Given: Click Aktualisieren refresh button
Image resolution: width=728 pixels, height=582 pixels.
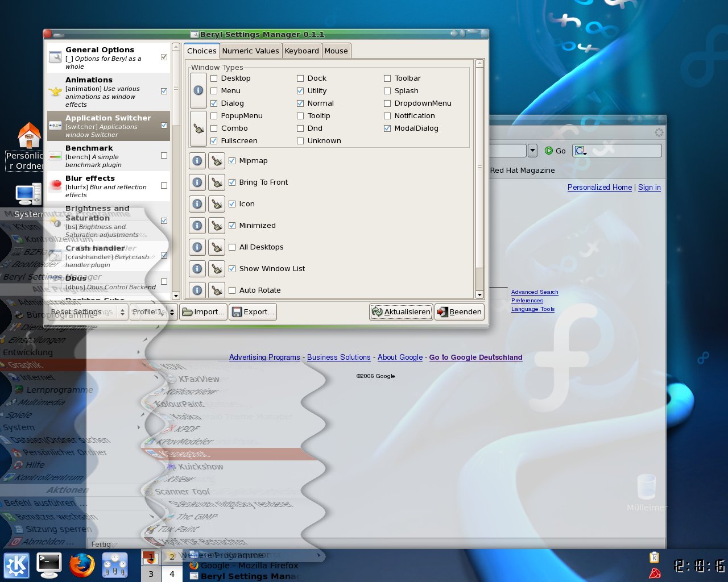Looking at the screenshot, I should pyautogui.click(x=401, y=312).
